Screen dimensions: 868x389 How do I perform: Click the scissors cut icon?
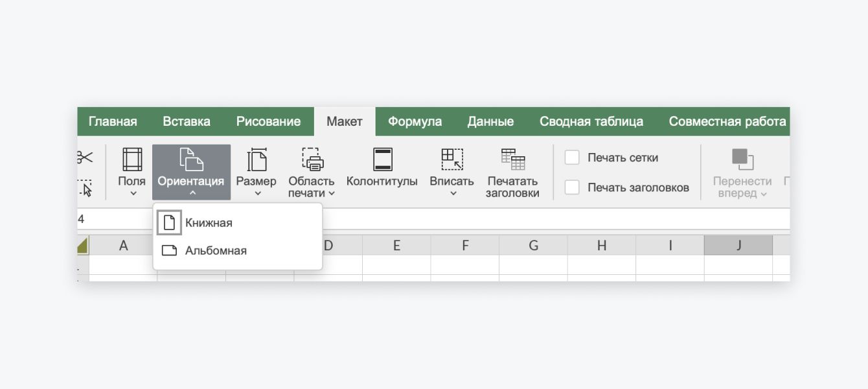(85, 158)
